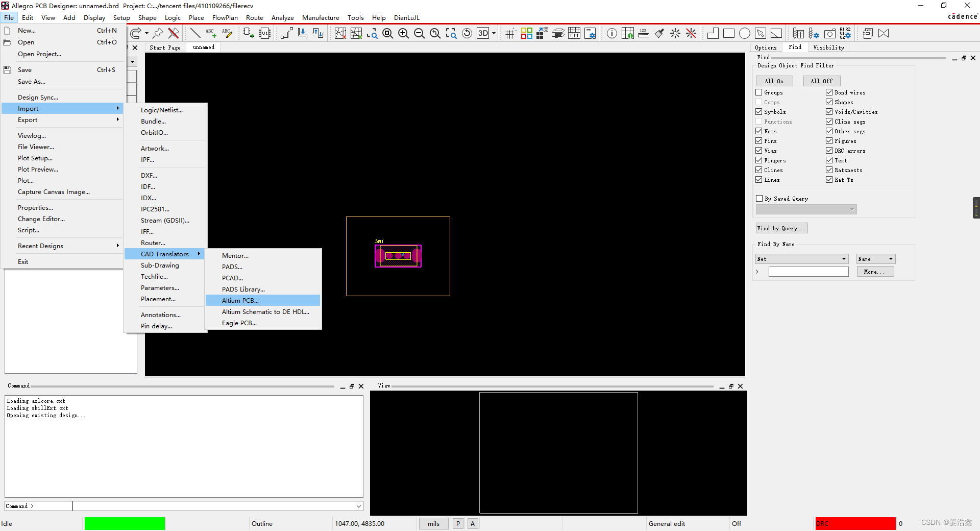Viewport: 980px width, 531px height.
Task: Click the Zoom Fit icon
Action: (387, 34)
